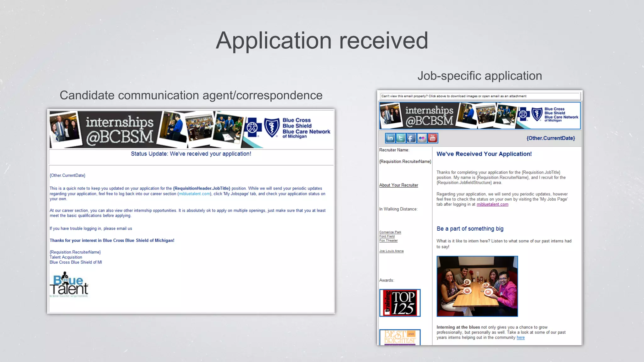This screenshot has width=644, height=362.
Task: Click 'Blue Cross Blue Shield of MI' signature line
Action: coord(76,262)
